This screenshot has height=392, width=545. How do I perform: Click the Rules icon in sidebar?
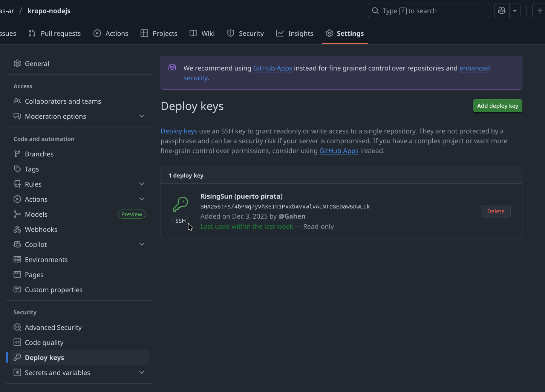click(17, 184)
